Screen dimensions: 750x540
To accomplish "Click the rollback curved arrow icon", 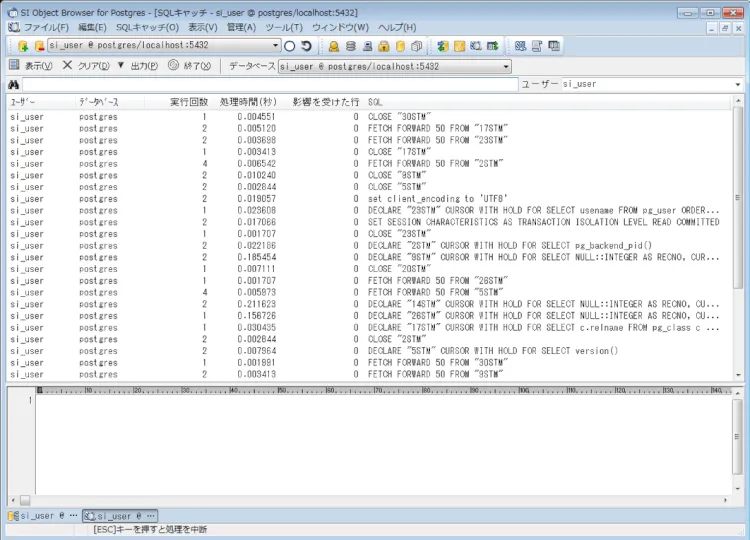I will coord(307,46).
